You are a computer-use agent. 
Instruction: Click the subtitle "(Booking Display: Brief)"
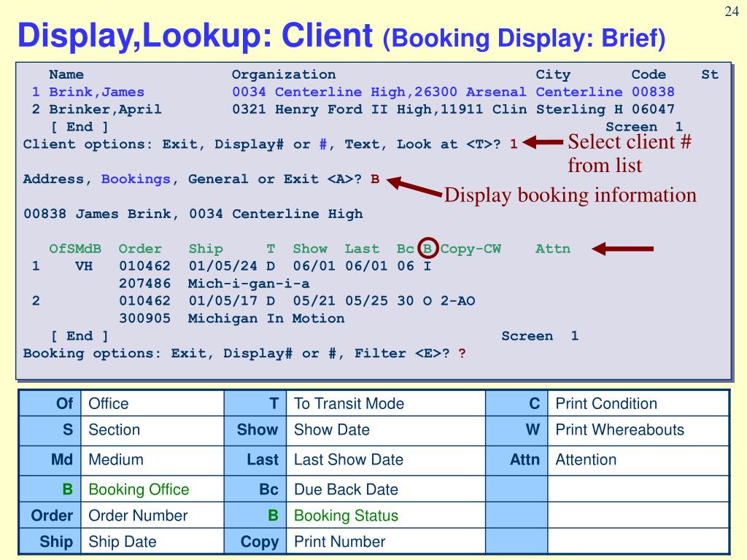(524, 38)
